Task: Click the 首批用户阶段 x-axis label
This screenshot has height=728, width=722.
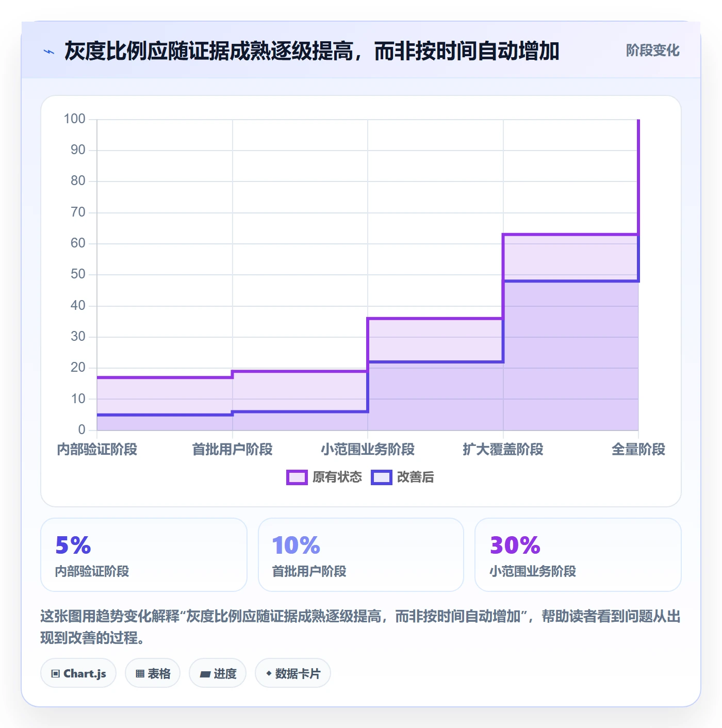Action: point(232,450)
